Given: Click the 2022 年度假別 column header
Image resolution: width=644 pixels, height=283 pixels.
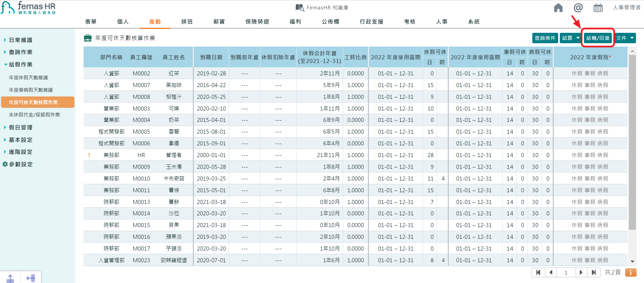Looking at the screenshot, I should [591, 57].
